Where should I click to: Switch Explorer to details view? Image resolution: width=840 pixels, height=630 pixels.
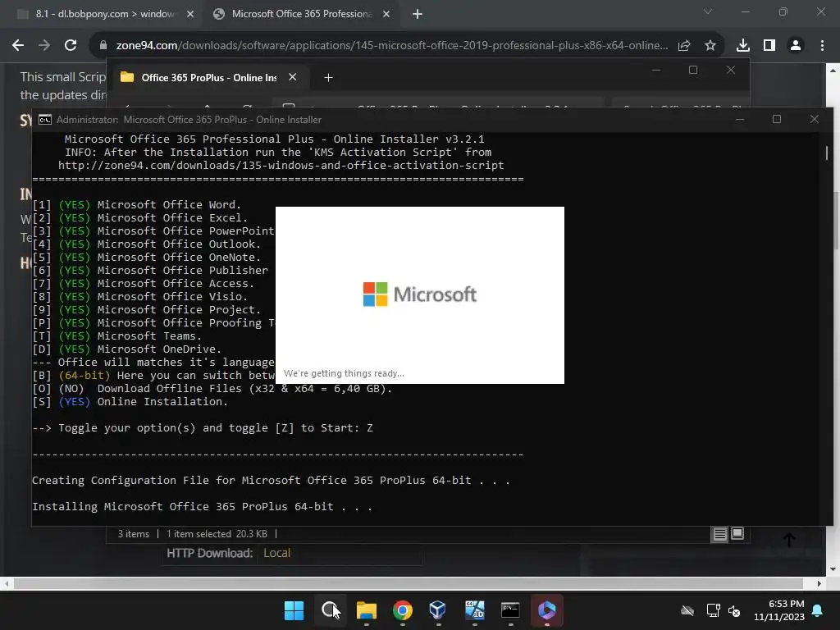[720, 533]
